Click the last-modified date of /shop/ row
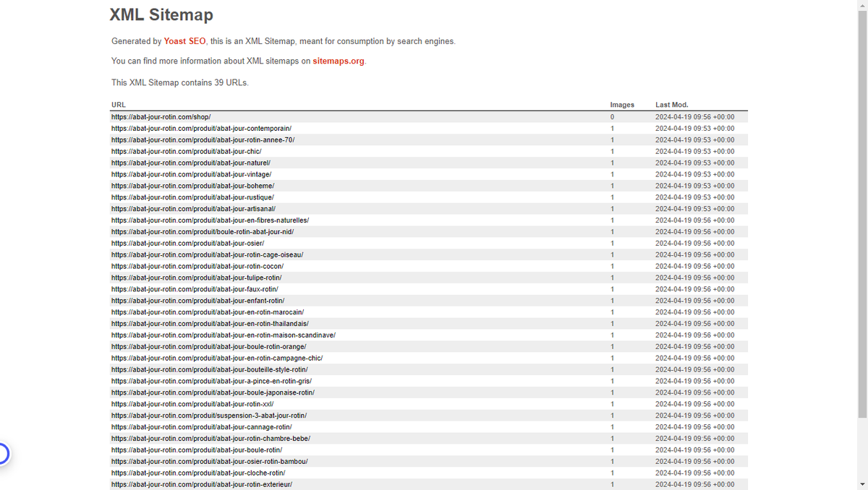 click(x=694, y=116)
